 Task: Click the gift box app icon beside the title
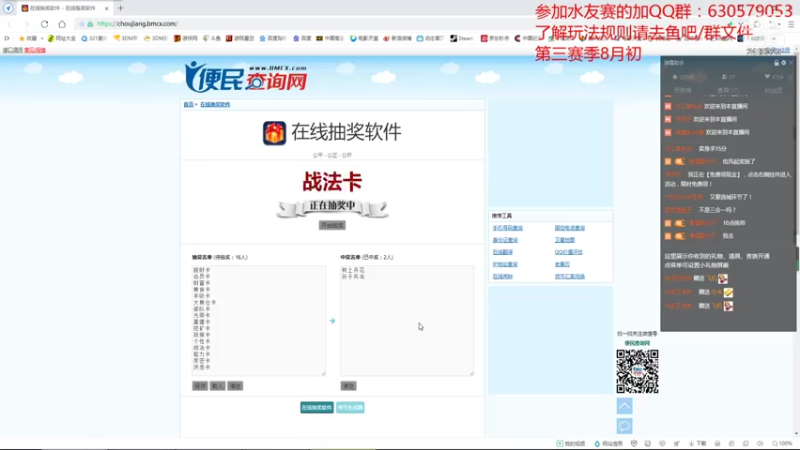point(274,133)
